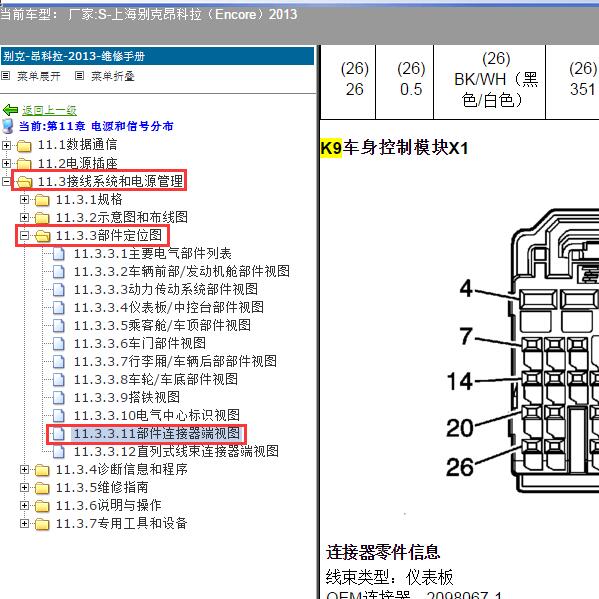The width and height of the screenshot is (599, 599).
Task: Click the current chapter computer icon
Action: pyautogui.click(x=8, y=126)
